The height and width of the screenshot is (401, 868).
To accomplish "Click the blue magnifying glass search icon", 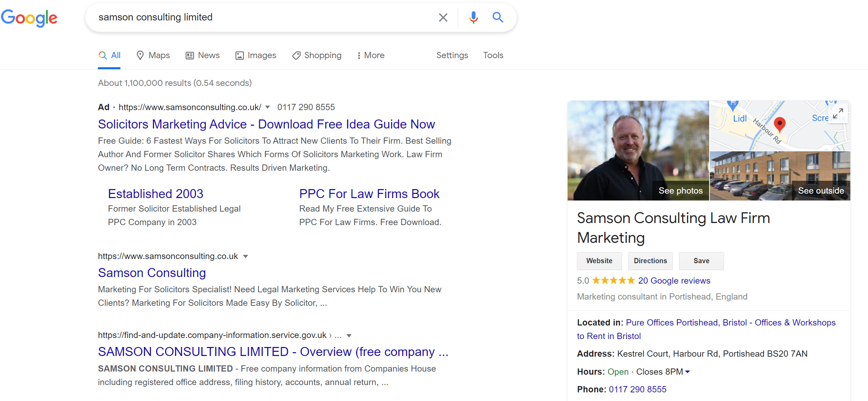I will pos(498,17).
